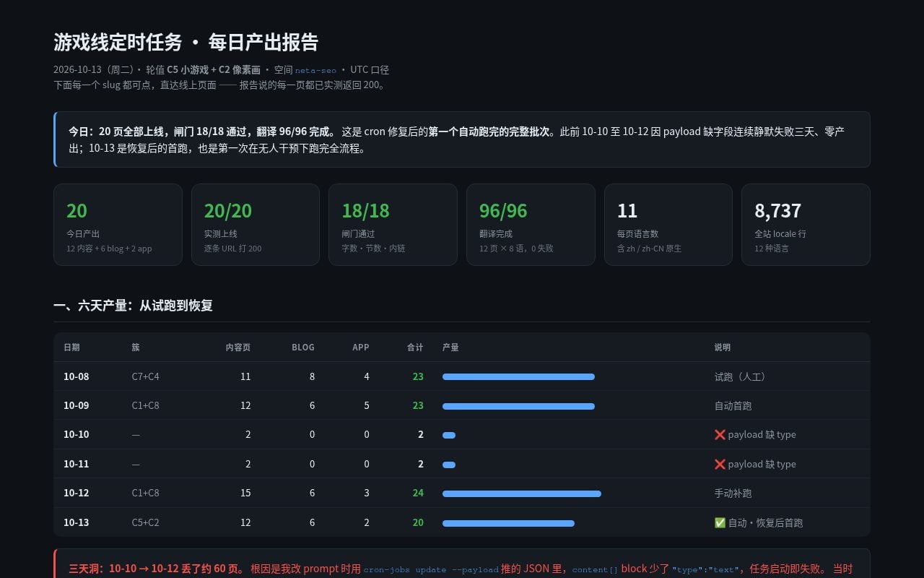Image resolution: width=924 pixels, height=578 pixels.
Task: Click the 试跑（人工） note
Action: pos(742,376)
